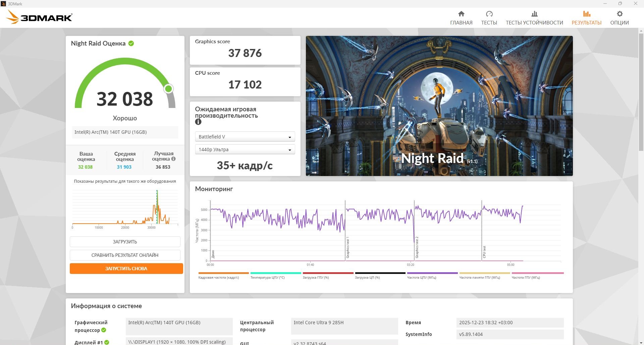Select the Результаты tab label
This screenshot has height=345, width=644.
587,23
